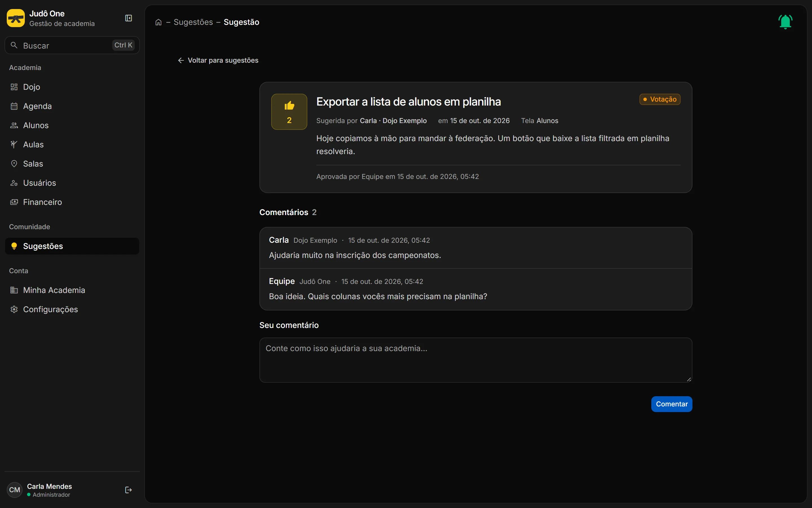Collapse the sidebar panel icon
Screen dimensions: 812x508
click(129, 18)
